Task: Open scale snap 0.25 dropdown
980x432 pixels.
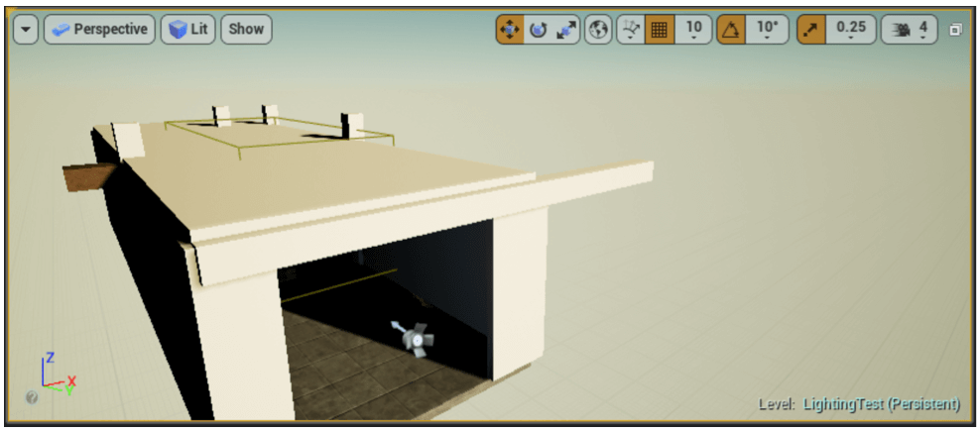Action: 851,30
